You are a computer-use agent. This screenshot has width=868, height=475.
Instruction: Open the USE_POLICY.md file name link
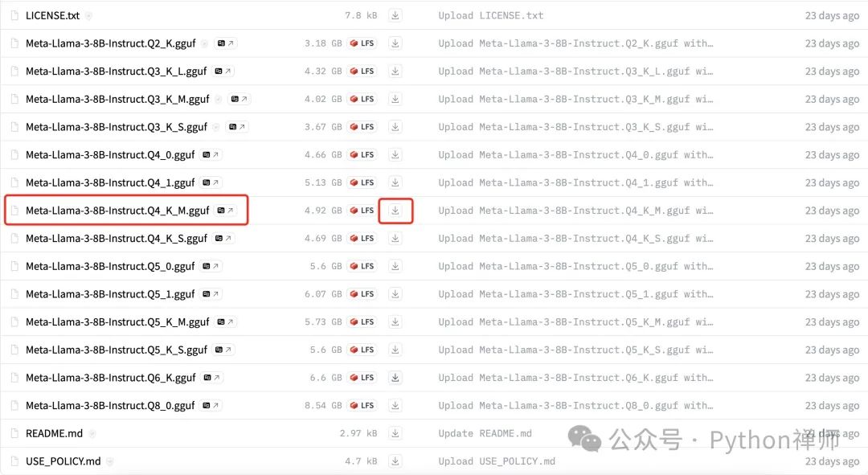click(x=63, y=461)
